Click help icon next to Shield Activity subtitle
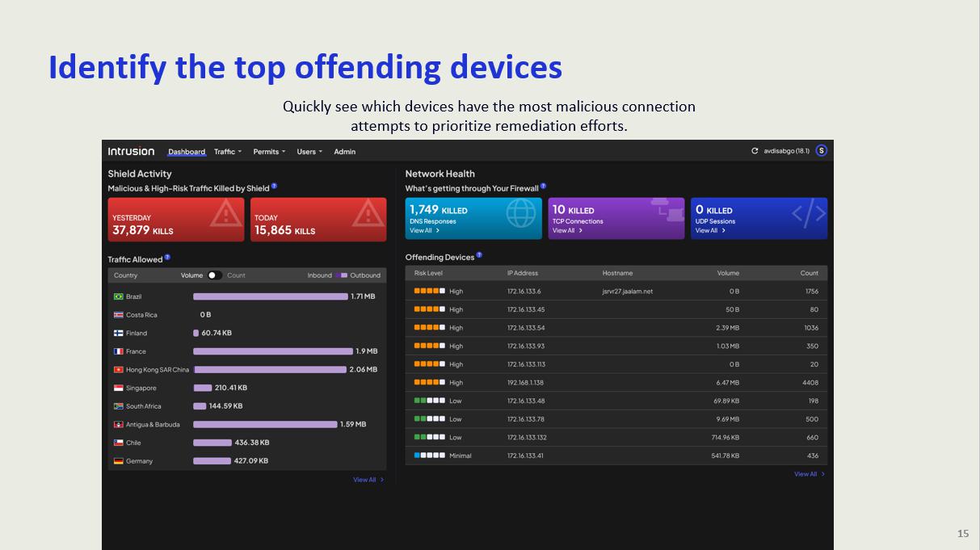Image resolution: width=980 pixels, height=550 pixels. pos(275,186)
